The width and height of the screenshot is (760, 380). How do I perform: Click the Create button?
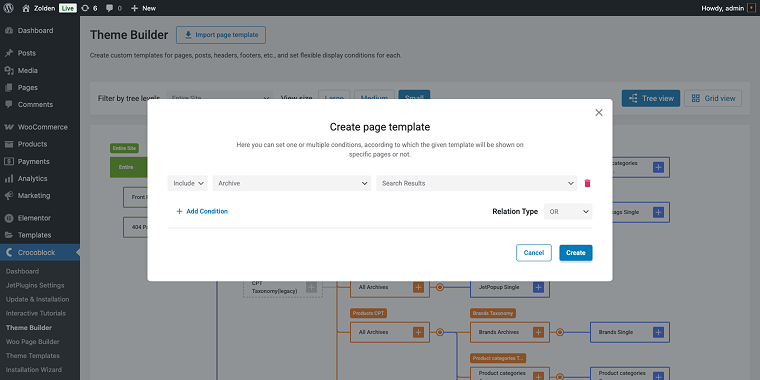576,253
